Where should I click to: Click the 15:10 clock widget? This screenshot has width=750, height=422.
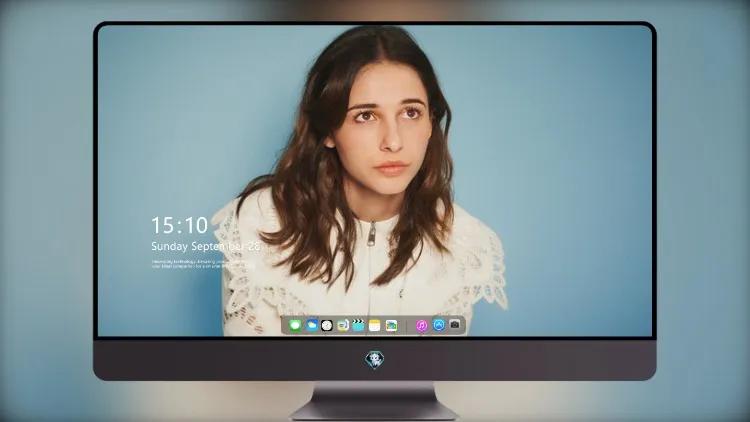click(x=179, y=225)
